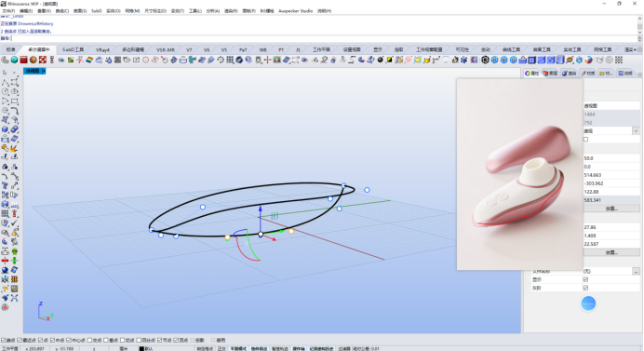The image size is (644, 351).
Task: Click the yellow explode icon in the left sidebar
Action: tap(14, 148)
